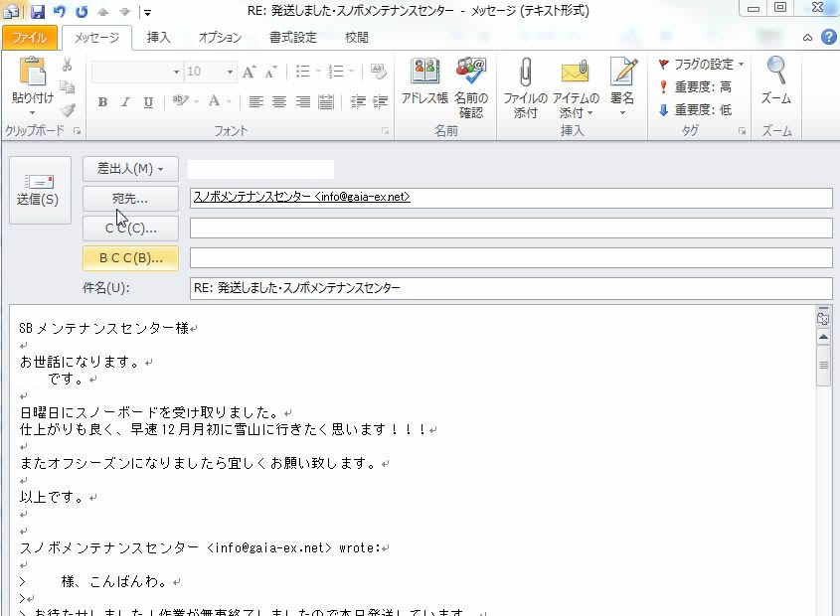This screenshot has width=840, height=616.
Task: Switch to the 書式設定 tab
Action: click(293, 38)
